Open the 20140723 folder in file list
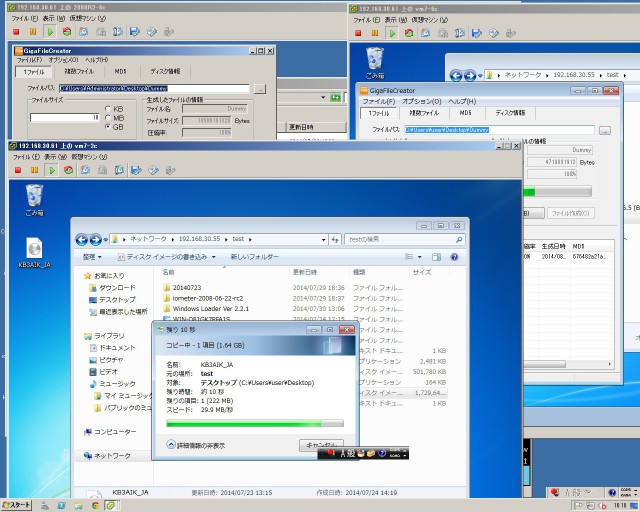The height and width of the screenshot is (512, 640). [x=187, y=287]
